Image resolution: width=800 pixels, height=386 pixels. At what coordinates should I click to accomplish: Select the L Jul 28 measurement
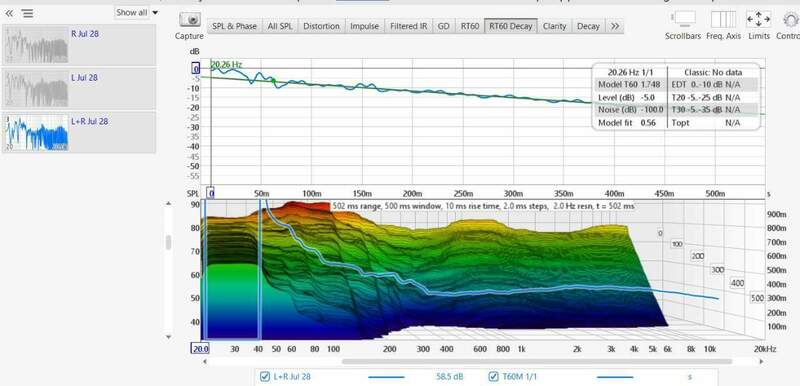pos(79,88)
